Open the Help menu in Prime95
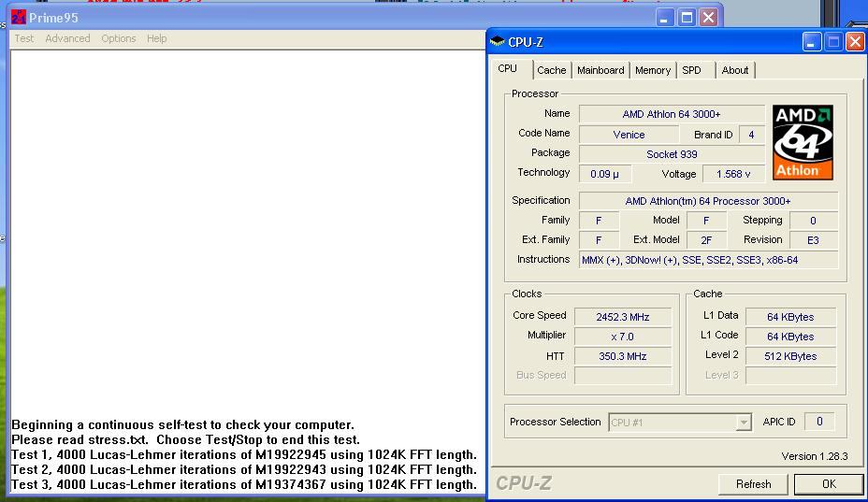The width and height of the screenshot is (868, 502). pos(156,38)
